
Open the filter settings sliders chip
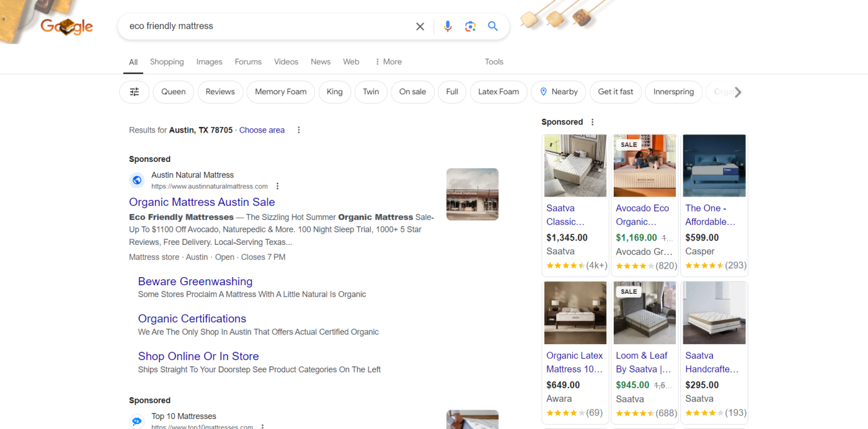[x=135, y=92]
